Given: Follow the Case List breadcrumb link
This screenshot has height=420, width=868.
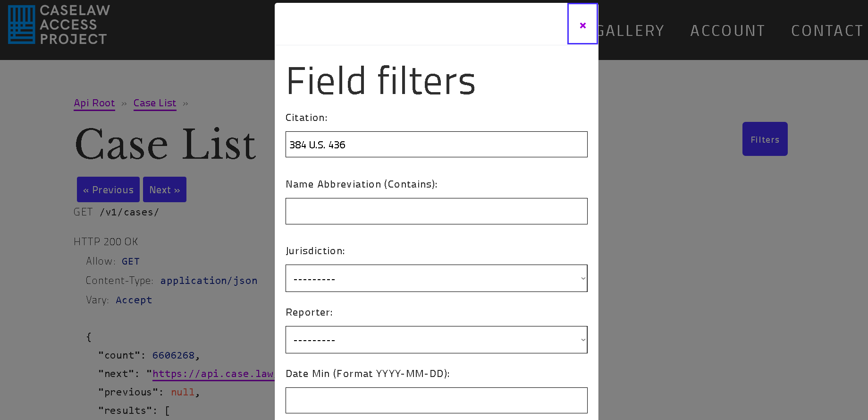Looking at the screenshot, I should (x=155, y=103).
